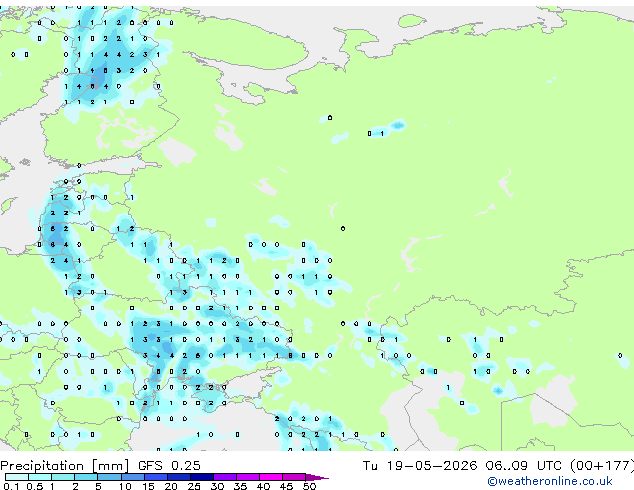Click the '15' legend scale label
634x490 pixels.
(148, 486)
